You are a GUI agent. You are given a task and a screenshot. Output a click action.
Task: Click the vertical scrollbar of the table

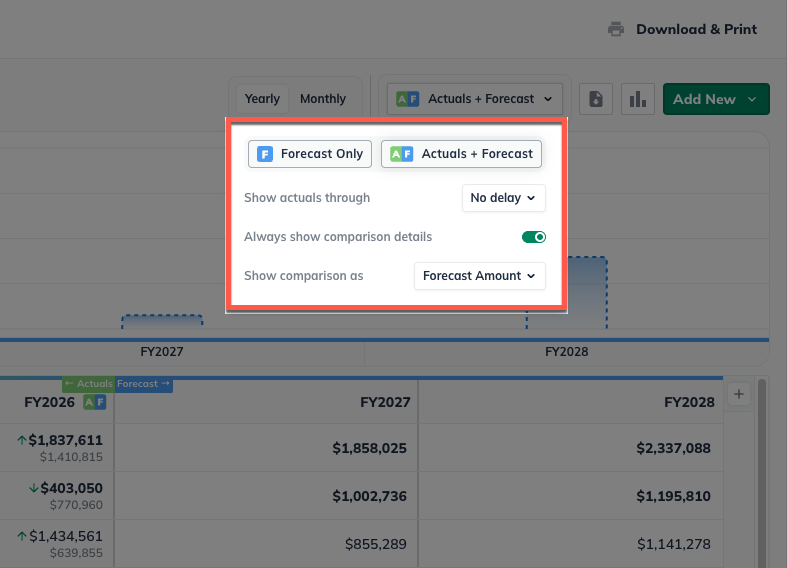click(x=762, y=470)
